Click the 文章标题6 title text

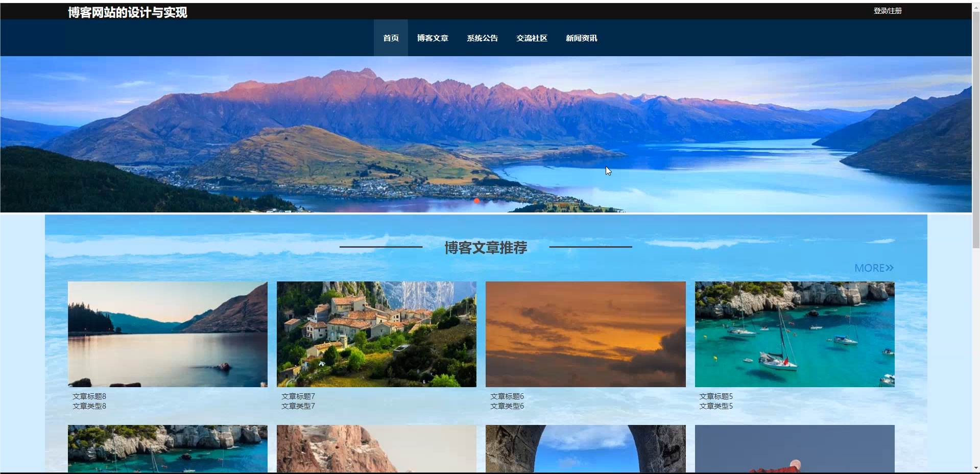[x=507, y=396]
